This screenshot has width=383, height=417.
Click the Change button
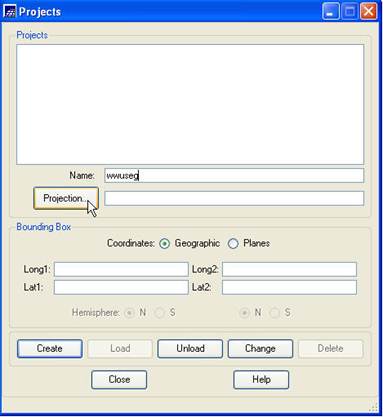point(260,349)
